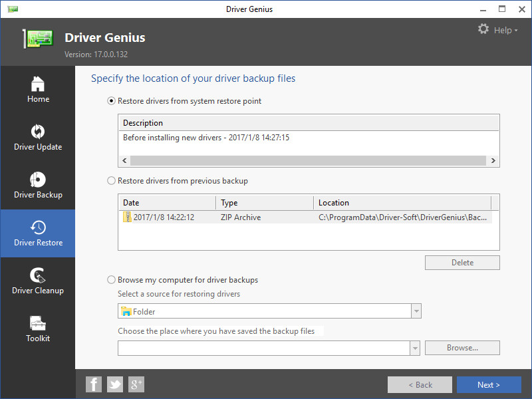This screenshot has height=399, width=532.
Task: Click the C:\ProgramData backup location cell
Action: (402, 217)
